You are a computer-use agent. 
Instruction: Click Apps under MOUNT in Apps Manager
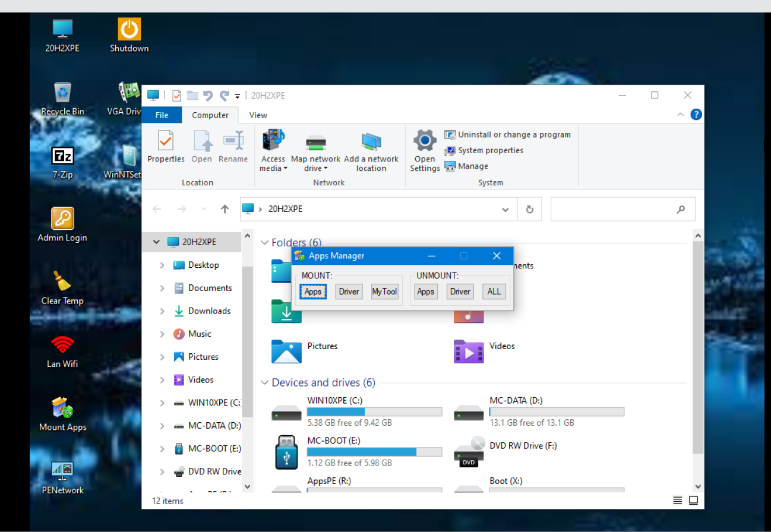[x=313, y=292]
